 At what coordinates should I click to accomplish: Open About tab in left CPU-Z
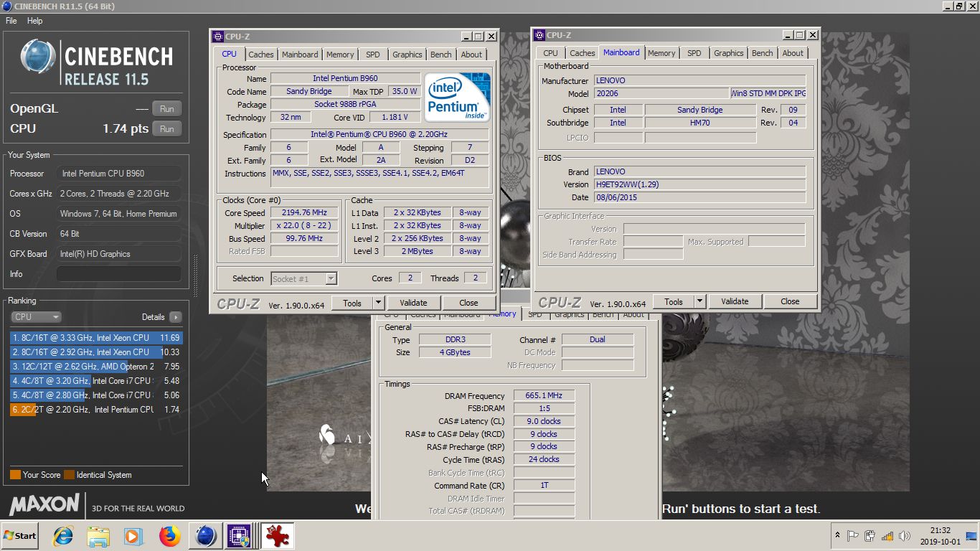click(471, 55)
